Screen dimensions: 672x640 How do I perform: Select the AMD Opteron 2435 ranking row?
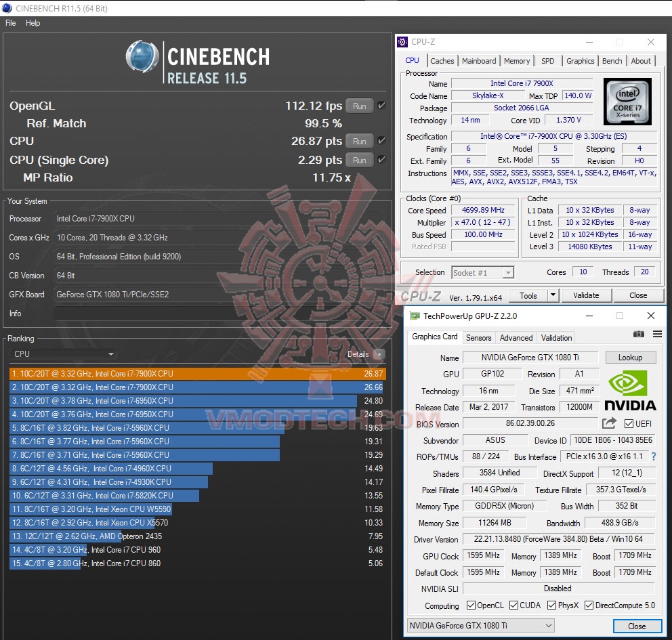[198, 536]
